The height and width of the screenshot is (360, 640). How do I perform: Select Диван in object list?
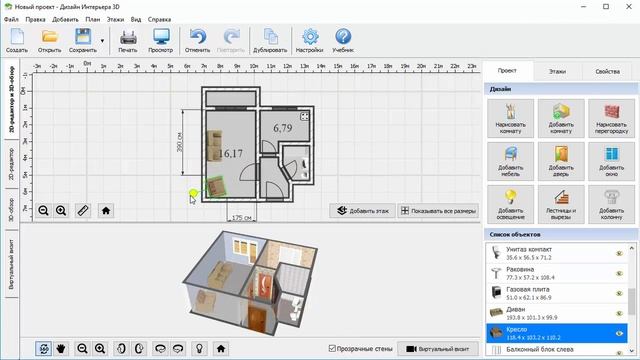[557, 313]
